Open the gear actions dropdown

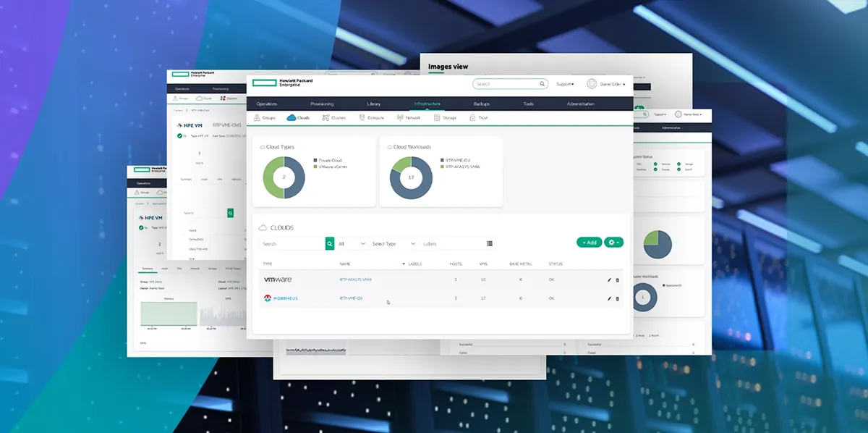tap(613, 243)
